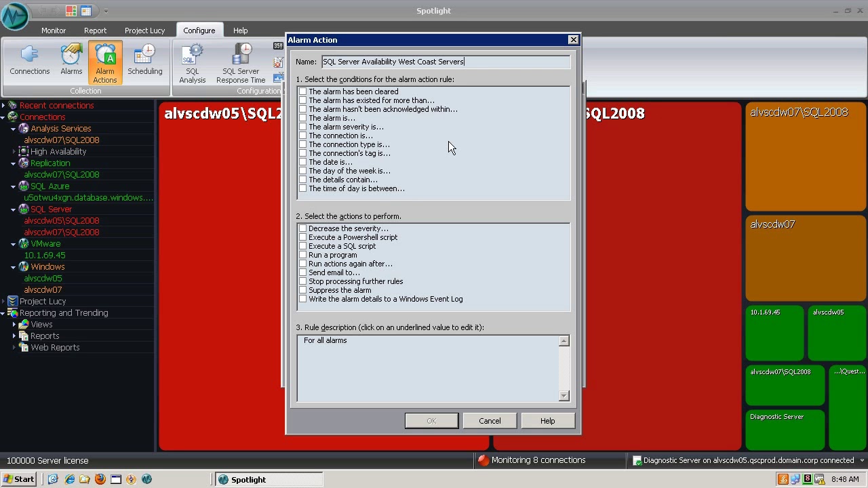Click the small 359 counter icon in the ribbon

pyautogui.click(x=278, y=46)
